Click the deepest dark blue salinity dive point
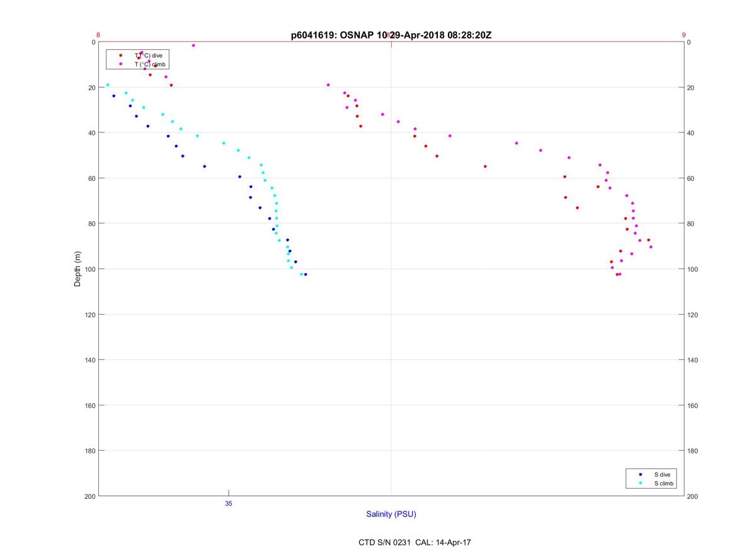Screen dimensions: 756x558 coord(306,274)
